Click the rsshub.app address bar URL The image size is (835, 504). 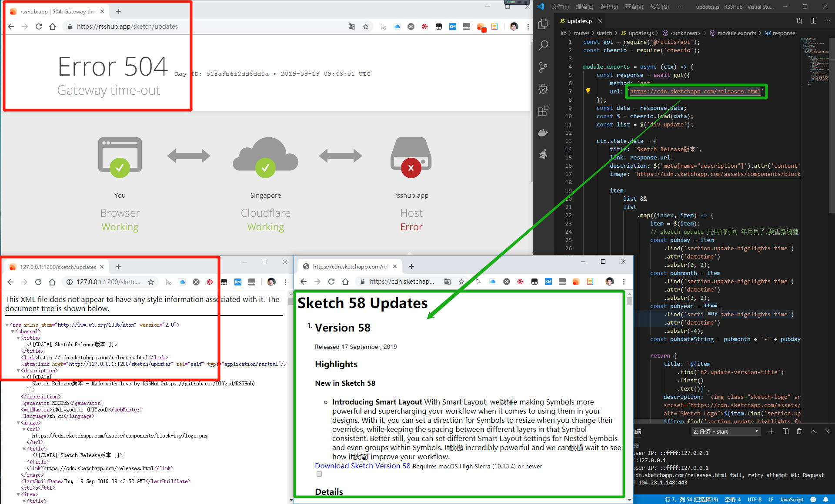pos(127,27)
